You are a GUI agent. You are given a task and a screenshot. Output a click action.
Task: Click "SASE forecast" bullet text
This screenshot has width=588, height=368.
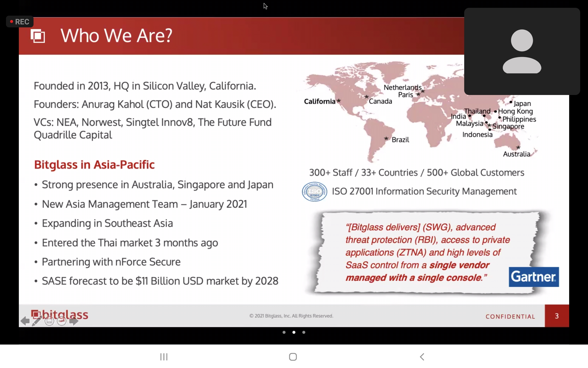[x=160, y=281]
